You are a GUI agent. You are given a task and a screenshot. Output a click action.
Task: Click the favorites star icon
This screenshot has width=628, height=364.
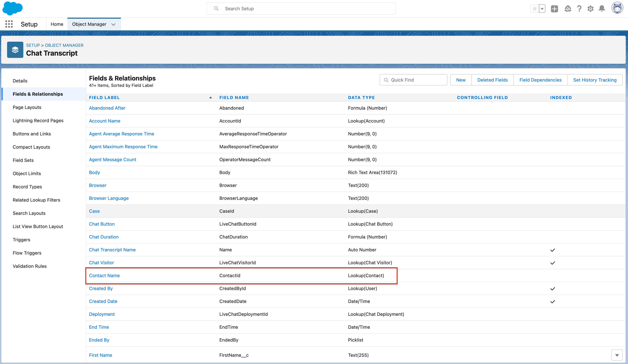534,9
